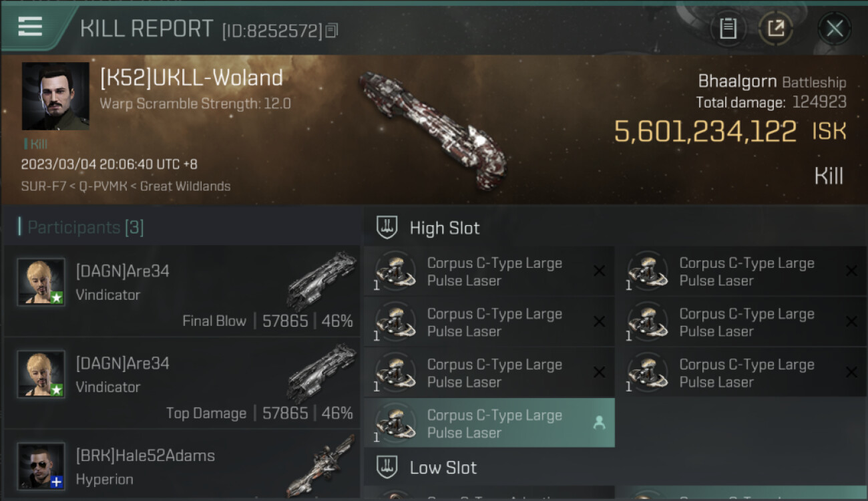Open the hamburger menu at top left
Screen dimensions: 868x501
[x=30, y=27]
